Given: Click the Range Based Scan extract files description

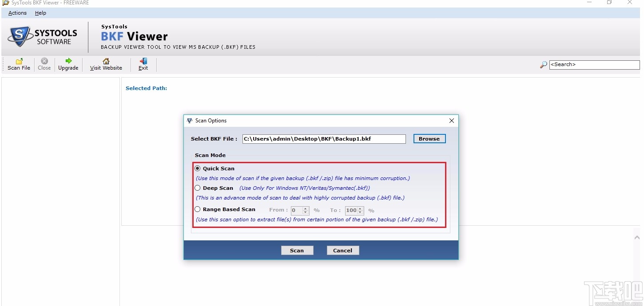Looking at the screenshot, I should click(317, 220).
